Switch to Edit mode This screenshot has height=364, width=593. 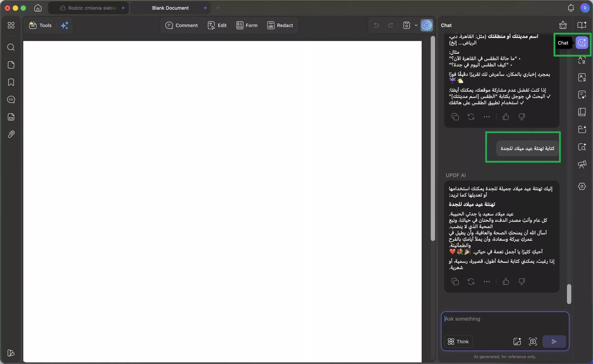click(x=217, y=25)
